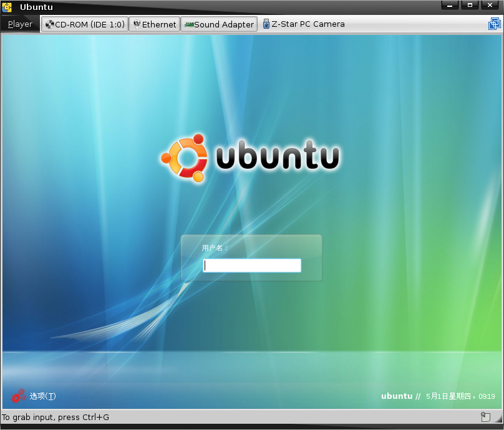The image size is (504, 430).
Task: Connect the Z-Star PC Camera USB device
Action: [x=304, y=24]
